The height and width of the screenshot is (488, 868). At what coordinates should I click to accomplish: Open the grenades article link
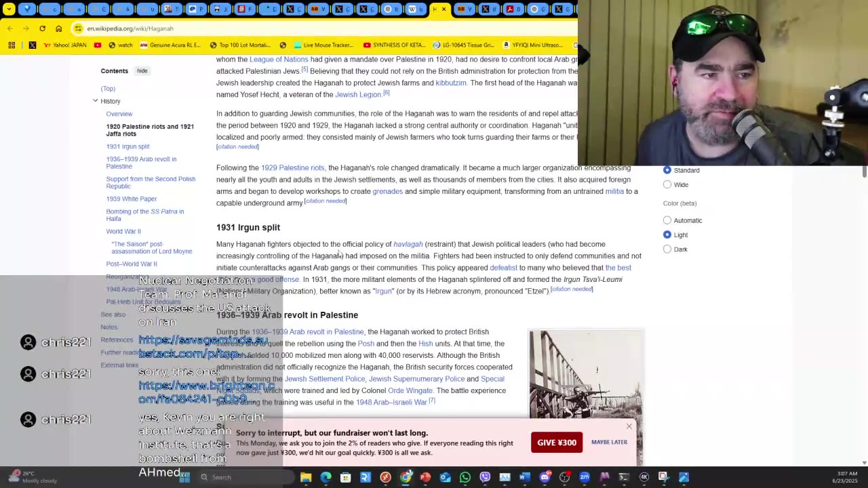click(388, 191)
